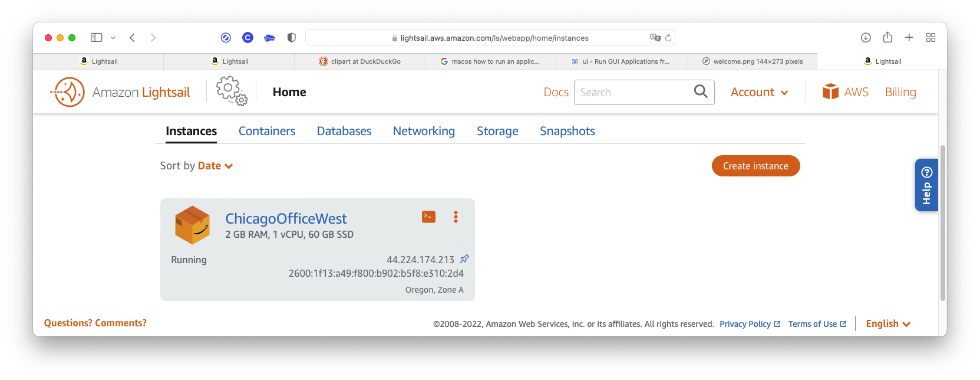
Task: Toggle the Safari sidebar
Action: [97, 37]
